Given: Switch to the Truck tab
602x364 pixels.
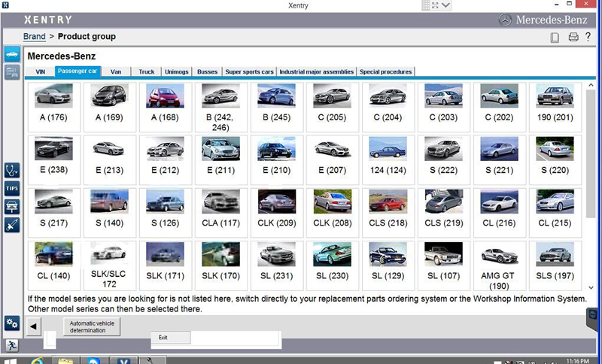Looking at the screenshot, I should coord(147,71).
